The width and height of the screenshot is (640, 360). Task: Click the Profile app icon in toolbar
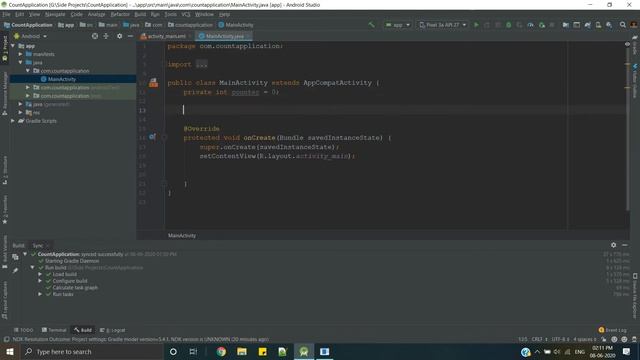click(x=530, y=25)
